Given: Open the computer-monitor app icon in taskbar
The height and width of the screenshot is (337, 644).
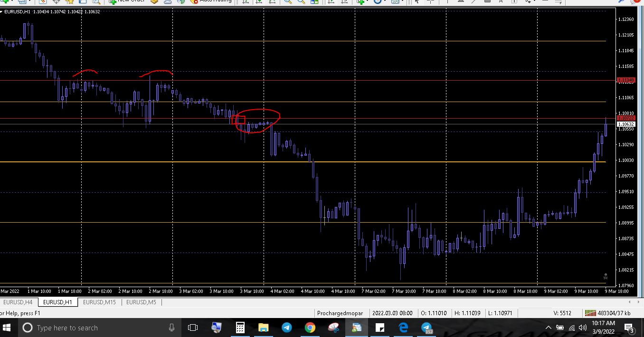Looking at the screenshot, I should click(217, 328).
